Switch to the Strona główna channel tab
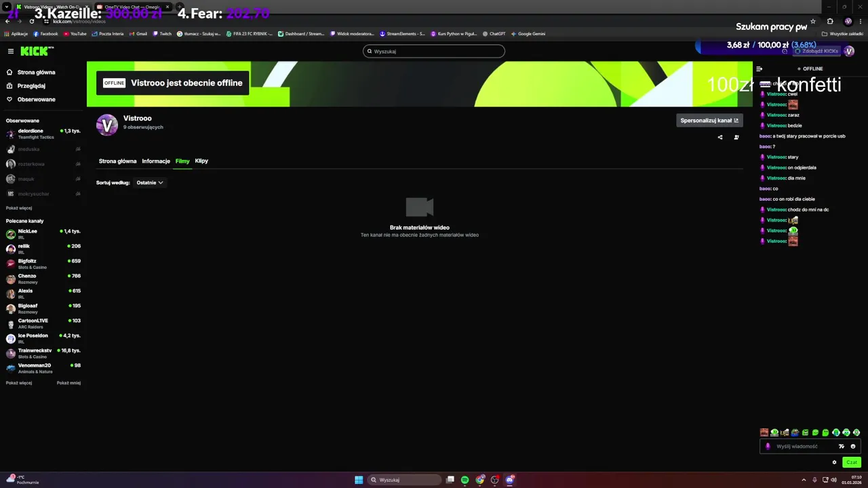Image resolution: width=868 pixels, height=488 pixels. 117,161
